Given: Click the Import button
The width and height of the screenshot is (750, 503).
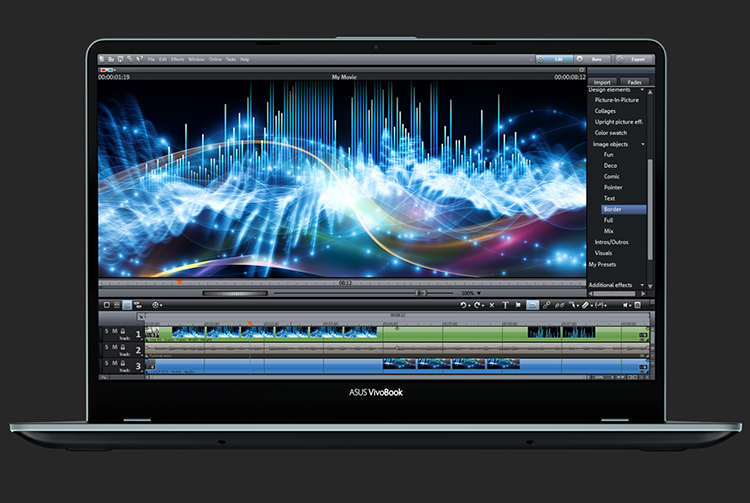Looking at the screenshot, I should (602, 82).
